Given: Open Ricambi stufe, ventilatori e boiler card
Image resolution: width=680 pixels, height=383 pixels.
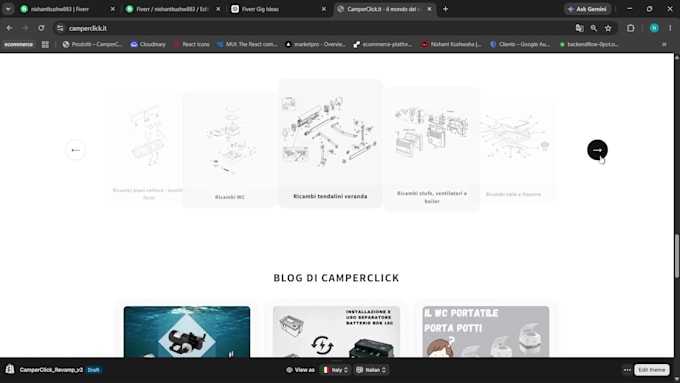Looking at the screenshot, I should click(x=432, y=149).
